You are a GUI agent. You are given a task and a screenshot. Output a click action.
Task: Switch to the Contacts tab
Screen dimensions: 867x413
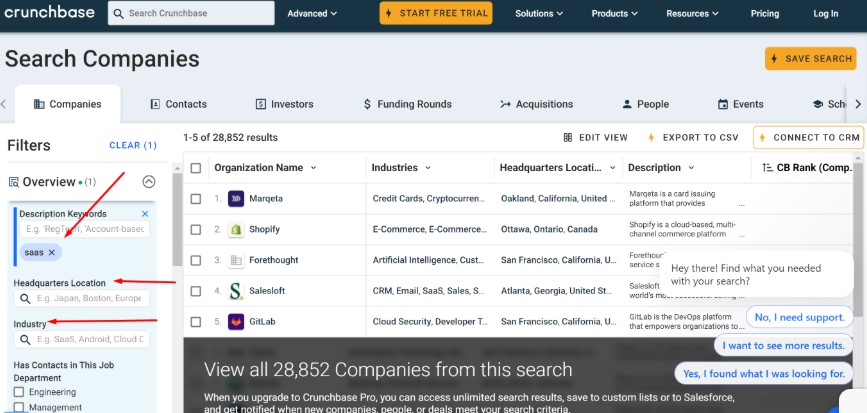[x=179, y=104]
